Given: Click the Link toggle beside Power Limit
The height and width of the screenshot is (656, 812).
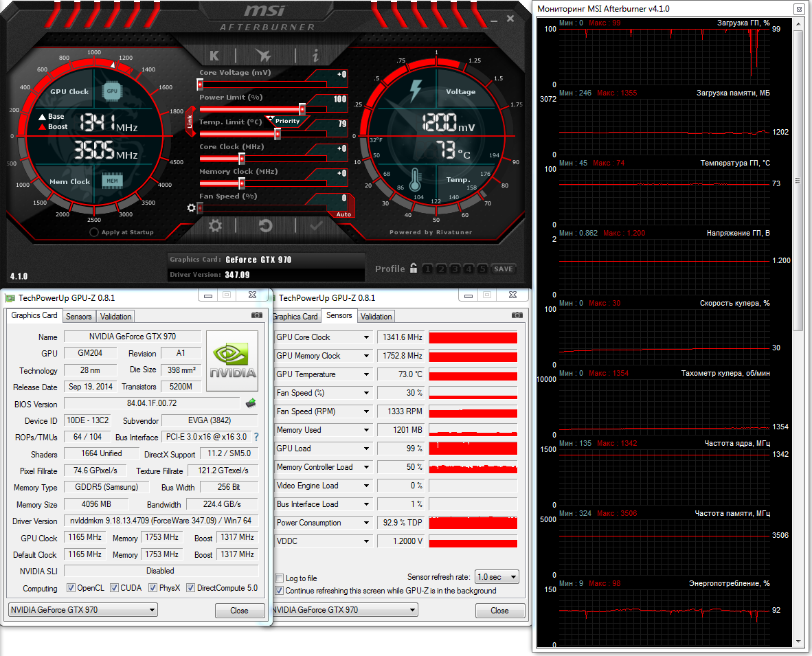Looking at the screenshot, I should pyautogui.click(x=190, y=122).
